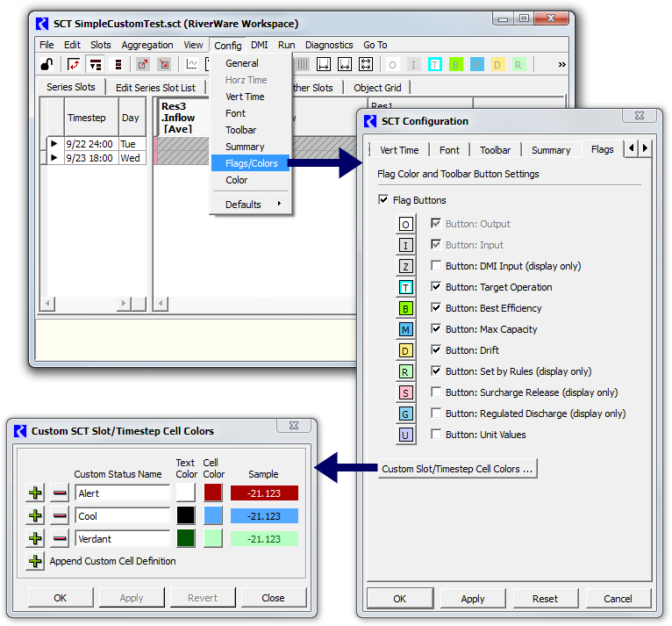672x626 pixels.
Task: Click the red bars with arrow toolbar icon
Action: coord(95,64)
